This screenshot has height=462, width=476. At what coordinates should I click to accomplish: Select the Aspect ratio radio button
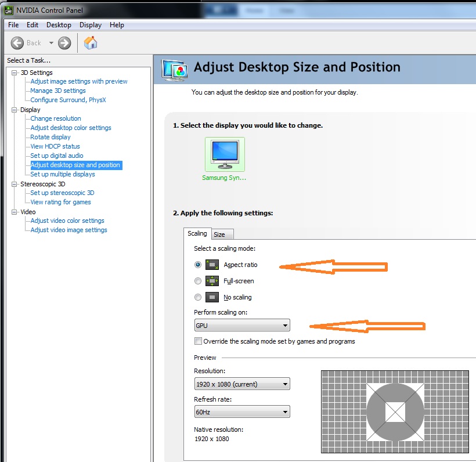[198, 265]
